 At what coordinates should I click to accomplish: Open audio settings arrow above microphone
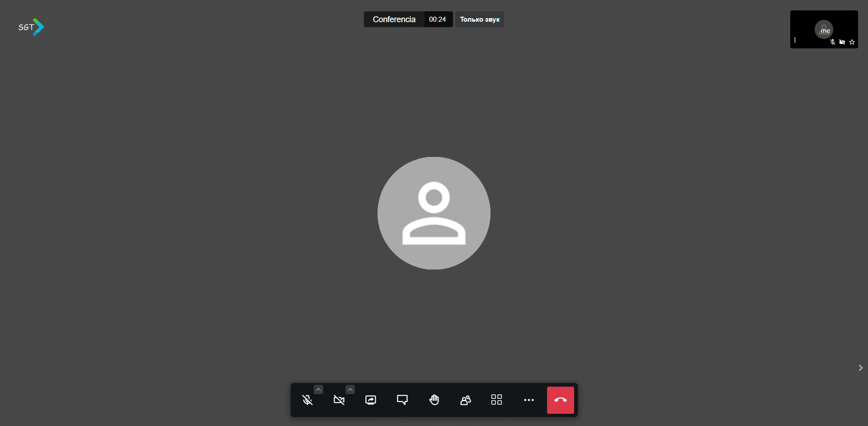pyautogui.click(x=319, y=389)
